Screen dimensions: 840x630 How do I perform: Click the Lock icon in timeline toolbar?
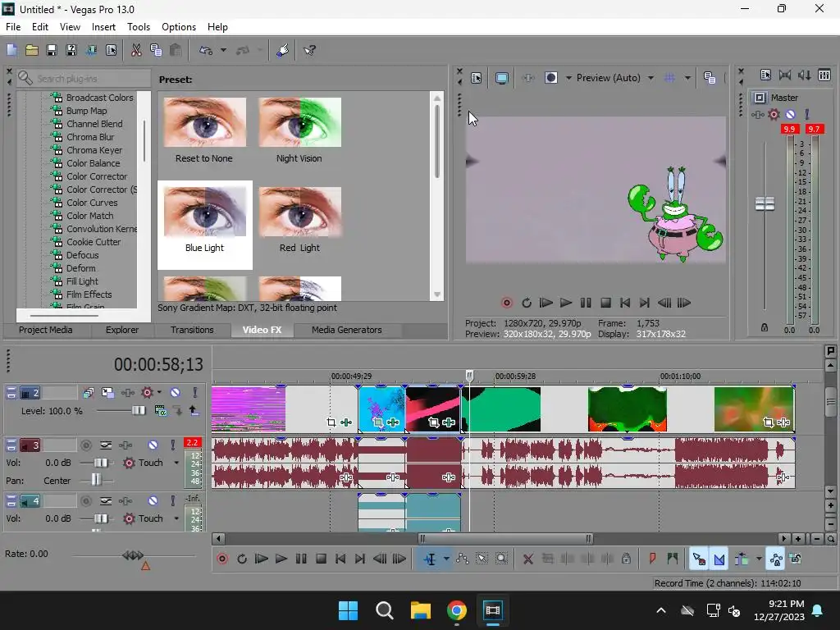626,559
